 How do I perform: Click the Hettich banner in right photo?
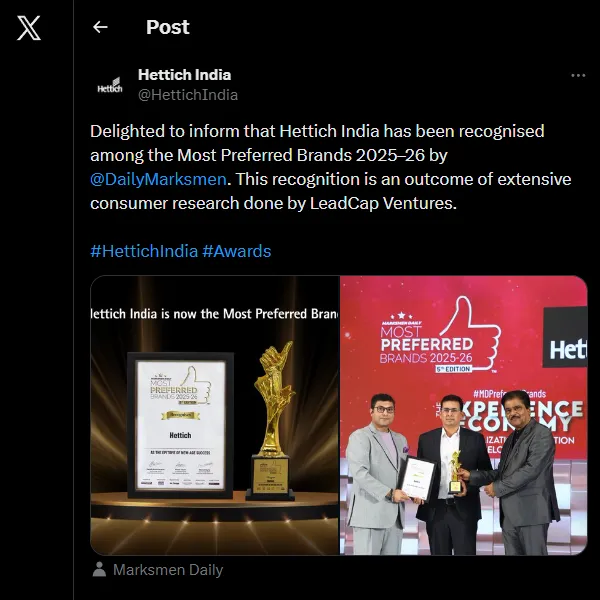coord(565,337)
